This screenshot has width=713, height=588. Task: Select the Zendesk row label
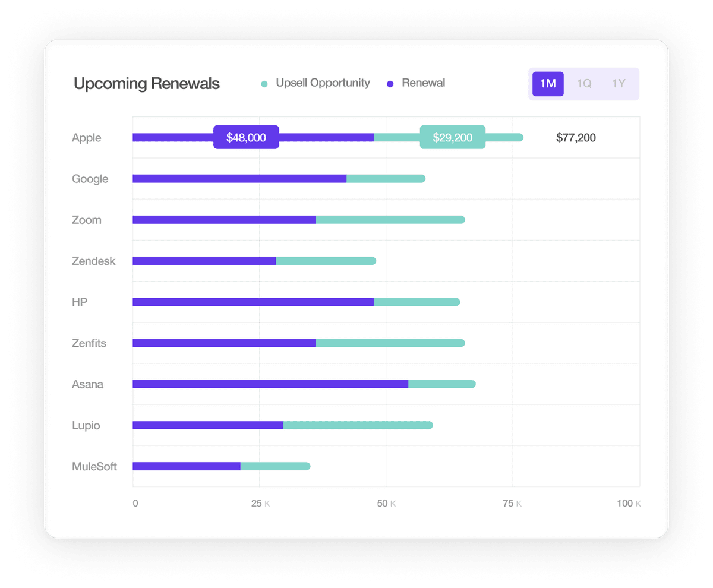click(94, 261)
